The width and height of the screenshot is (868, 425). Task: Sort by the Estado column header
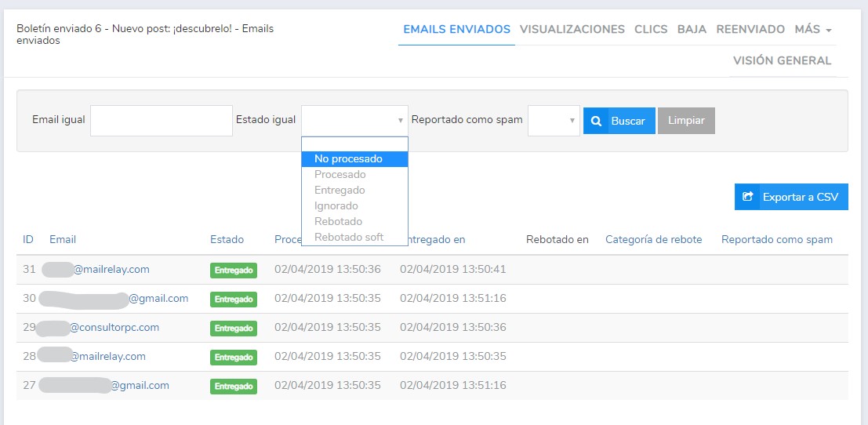coord(227,240)
